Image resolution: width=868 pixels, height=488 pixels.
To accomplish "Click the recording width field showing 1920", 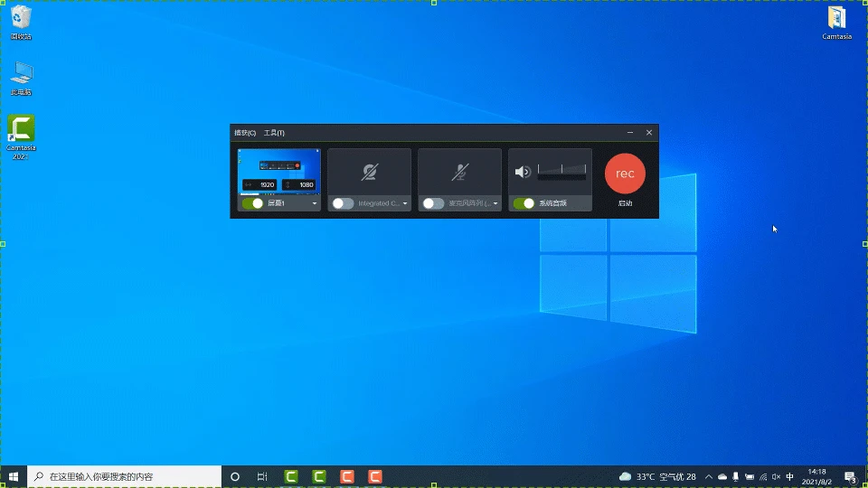I will 260,184.
